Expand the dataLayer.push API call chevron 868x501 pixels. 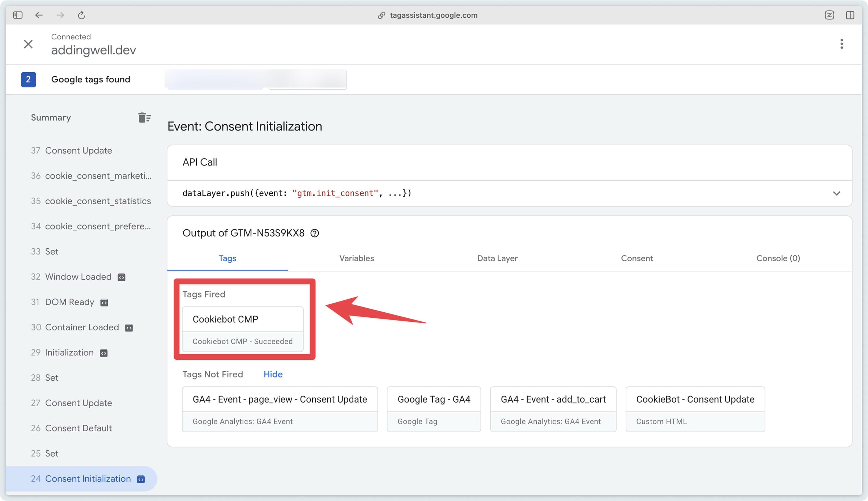836,193
